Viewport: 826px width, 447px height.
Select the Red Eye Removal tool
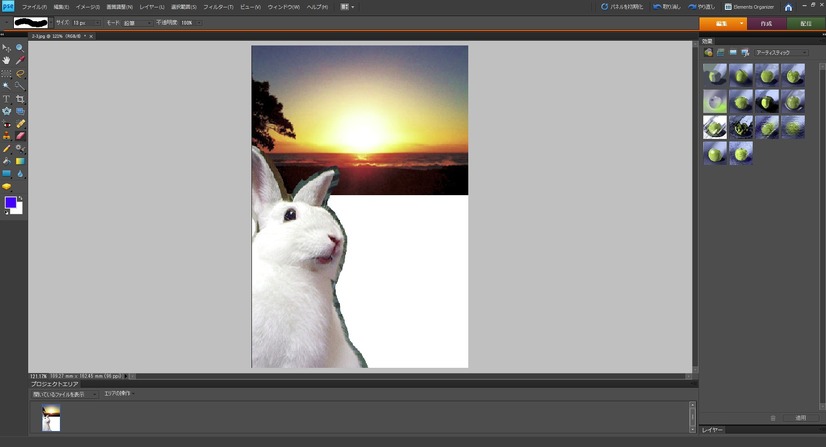coord(6,124)
